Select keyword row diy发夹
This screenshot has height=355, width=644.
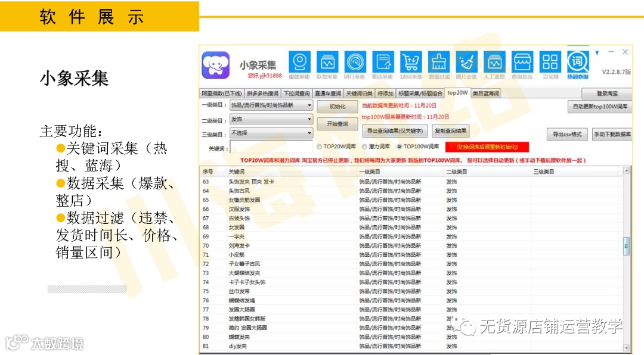coord(411,347)
